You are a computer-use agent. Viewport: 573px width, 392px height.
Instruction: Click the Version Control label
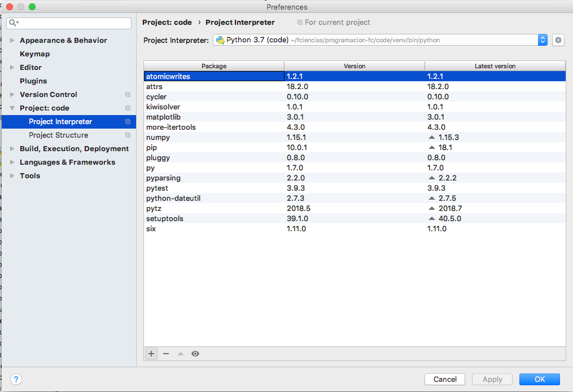pyautogui.click(x=48, y=95)
